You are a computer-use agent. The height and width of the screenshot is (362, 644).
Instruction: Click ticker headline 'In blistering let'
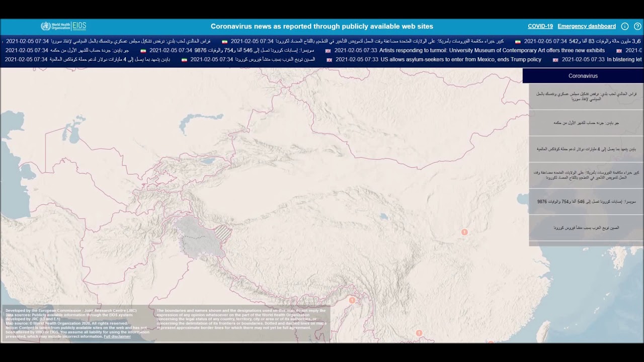click(x=624, y=59)
